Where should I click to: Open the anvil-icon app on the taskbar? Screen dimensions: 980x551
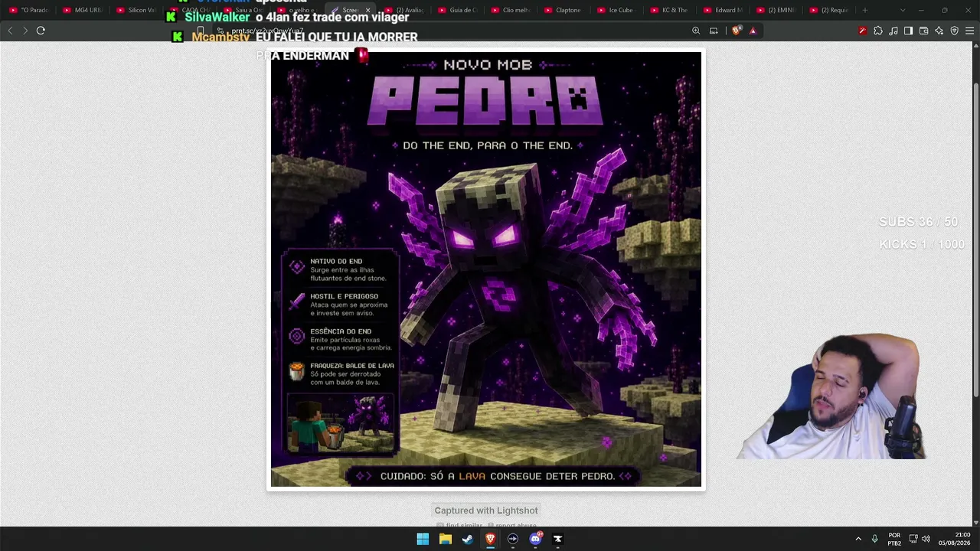point(558,539)
